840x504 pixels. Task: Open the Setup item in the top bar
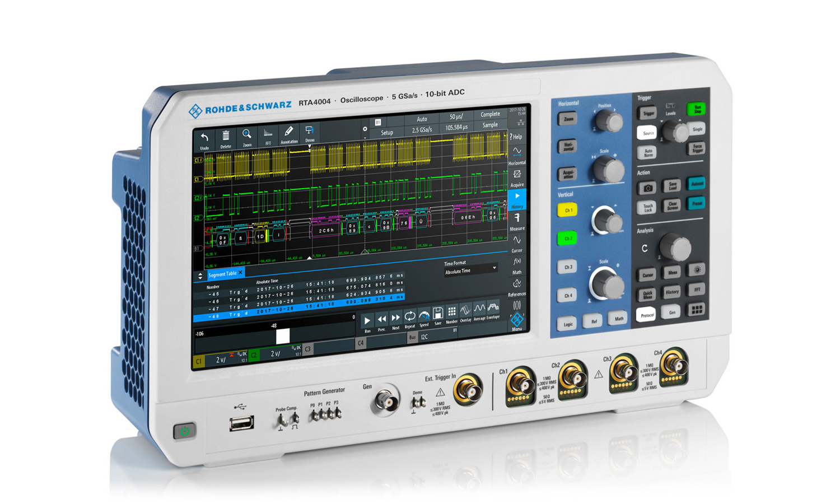(387, 133)
